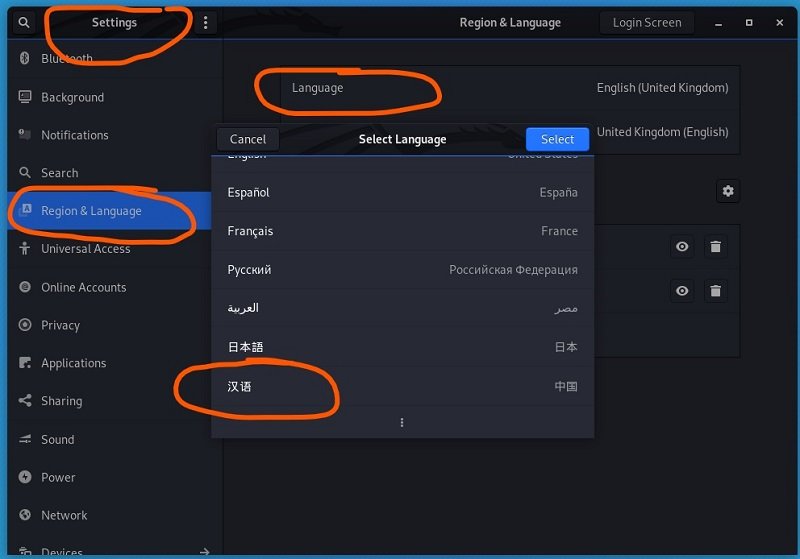Select Русский language option

click(402, 270)
